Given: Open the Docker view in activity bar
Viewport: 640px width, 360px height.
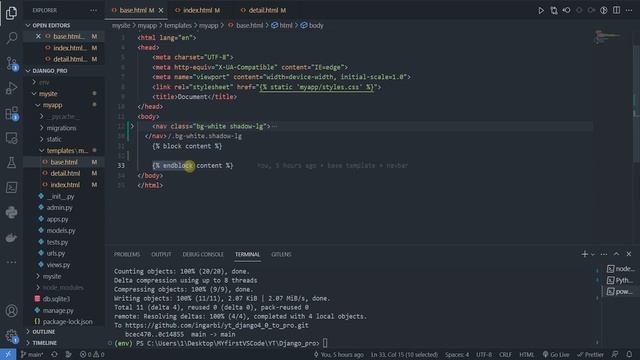Looking at the screenshot, I should (x=11, y=237).
